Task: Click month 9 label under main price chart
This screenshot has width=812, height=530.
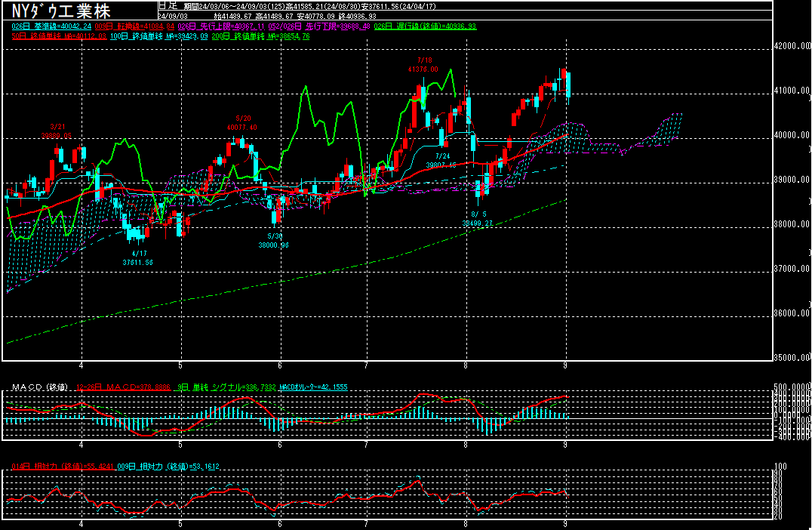Action: coord(565,365)
